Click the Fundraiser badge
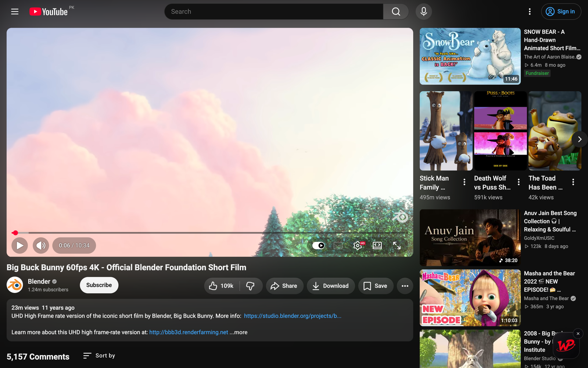The height and width of the screenshot is (368, 588). [x=537, y=73]
